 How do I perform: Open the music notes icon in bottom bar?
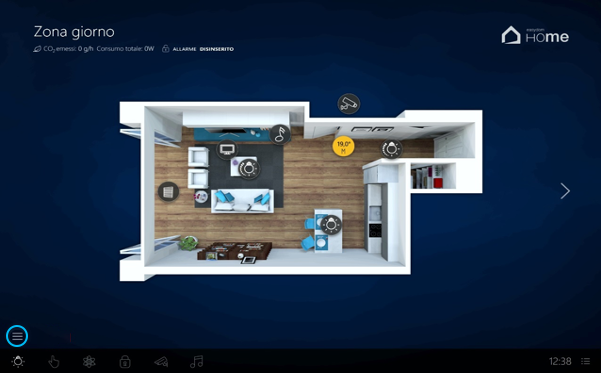pyautogui.click(x=197, y=361)
